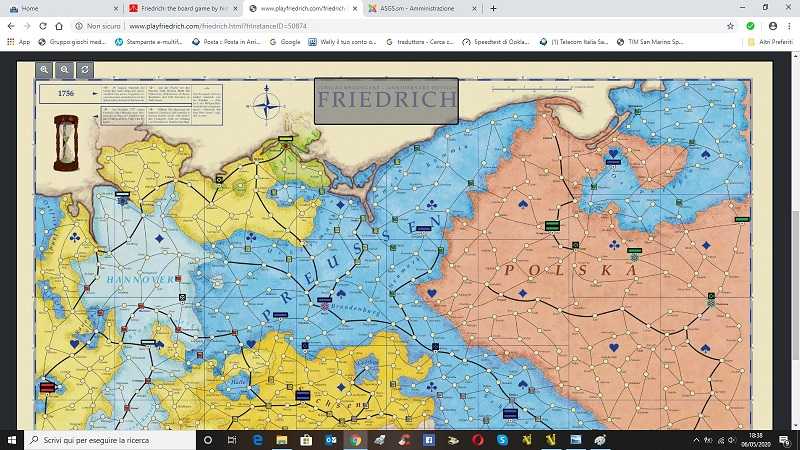Click the FRIEDRICH title banner

pyautogui.click(x=386, y=101)
